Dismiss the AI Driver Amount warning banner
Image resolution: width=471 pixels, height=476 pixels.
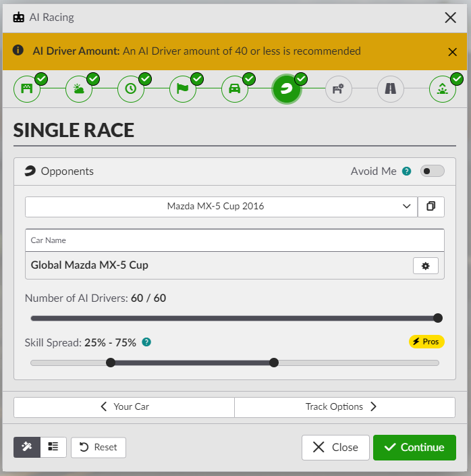452,52
